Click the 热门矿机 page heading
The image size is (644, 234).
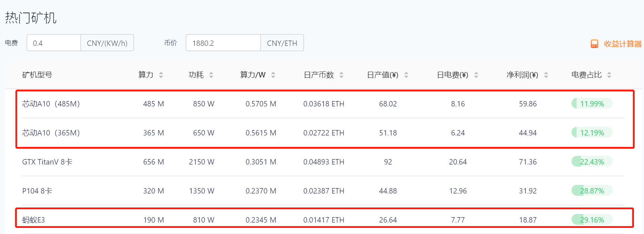[31, 18]
